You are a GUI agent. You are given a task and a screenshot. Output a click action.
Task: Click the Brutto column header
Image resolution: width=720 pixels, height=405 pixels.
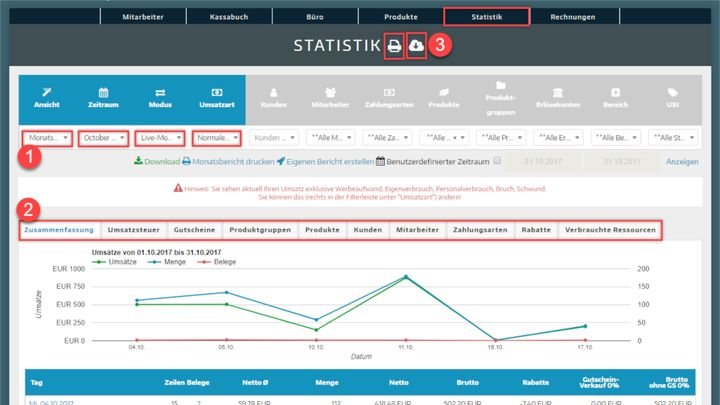(x=467, y=382)
